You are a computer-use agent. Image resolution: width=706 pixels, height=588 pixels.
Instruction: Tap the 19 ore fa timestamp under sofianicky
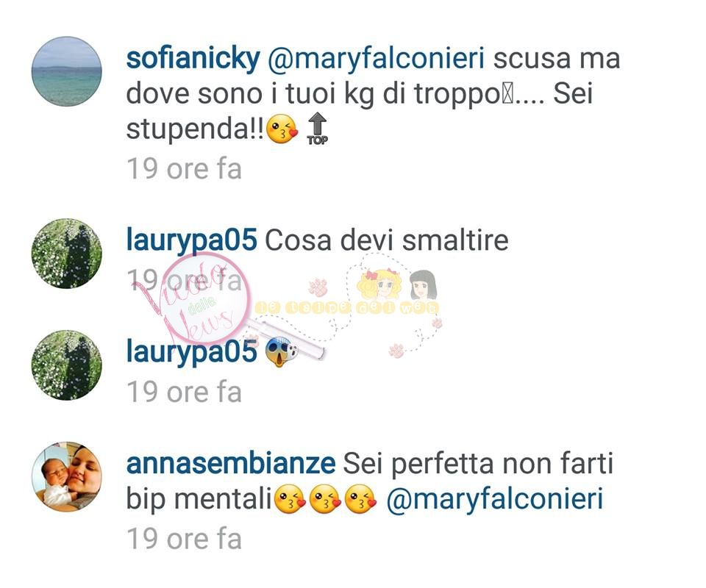[x=184, y=169]
